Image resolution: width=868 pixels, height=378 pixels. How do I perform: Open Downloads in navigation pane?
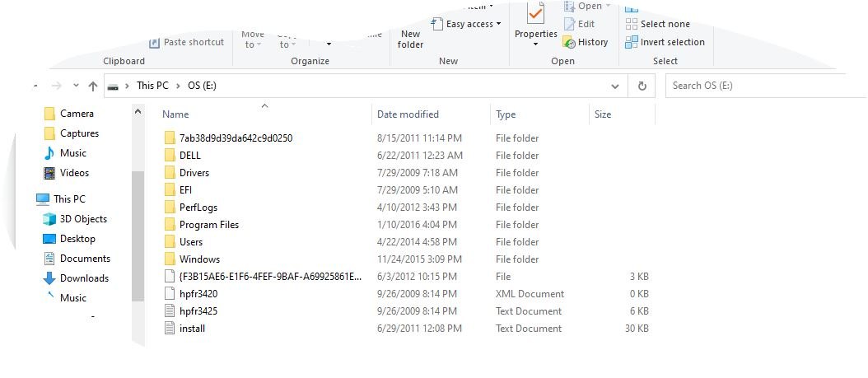tap(76, 278)
